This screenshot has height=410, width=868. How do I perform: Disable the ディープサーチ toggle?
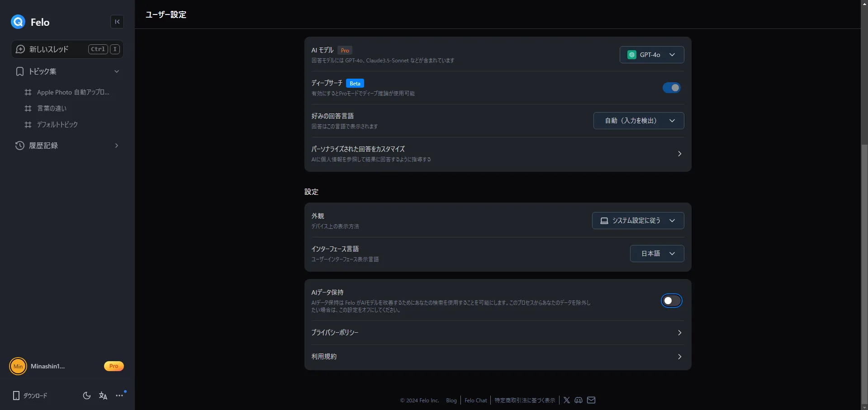671,88
